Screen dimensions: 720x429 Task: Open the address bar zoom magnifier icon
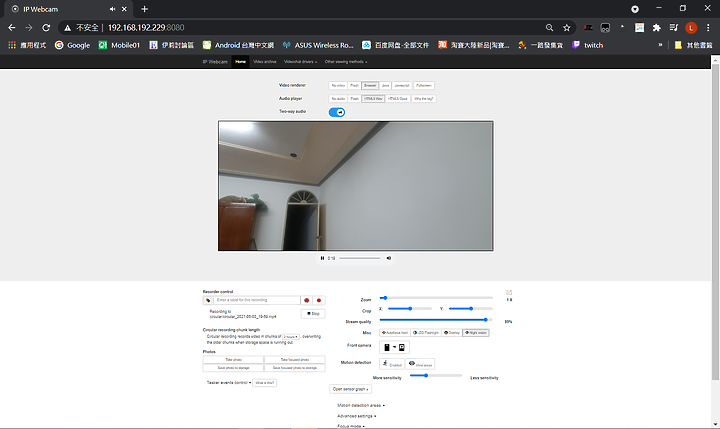(x=549, y=28)
